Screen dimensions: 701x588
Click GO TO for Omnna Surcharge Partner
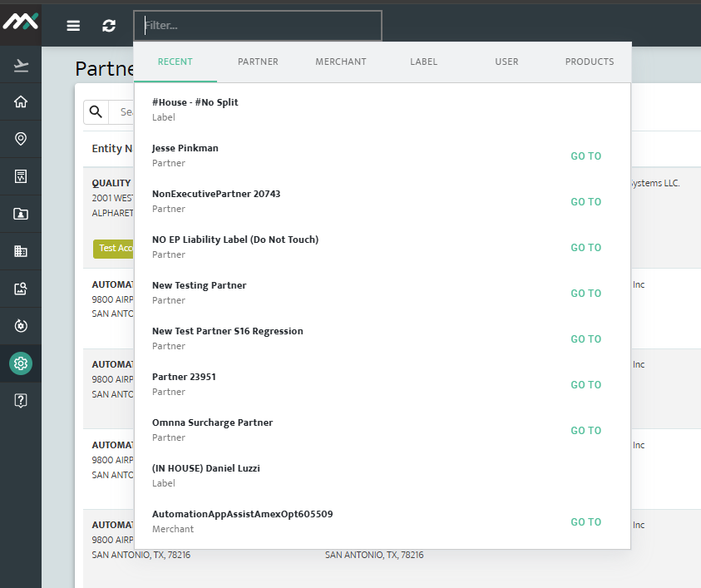coord(585,431)
